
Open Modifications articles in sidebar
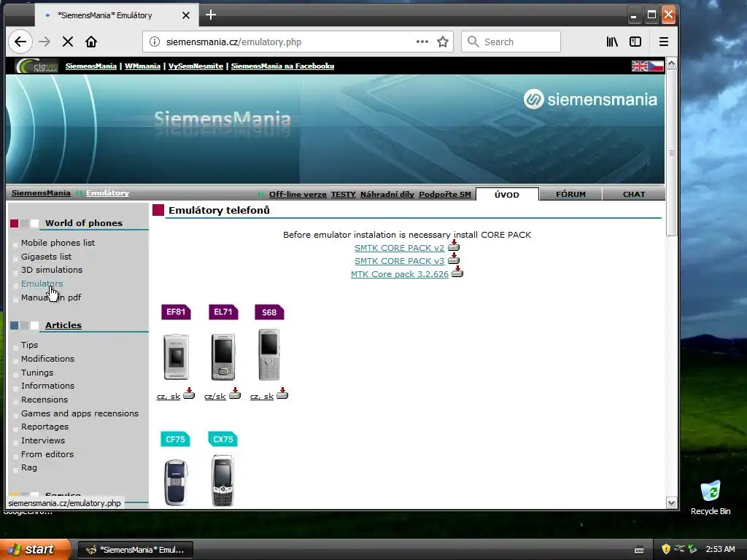pos(47,359)
